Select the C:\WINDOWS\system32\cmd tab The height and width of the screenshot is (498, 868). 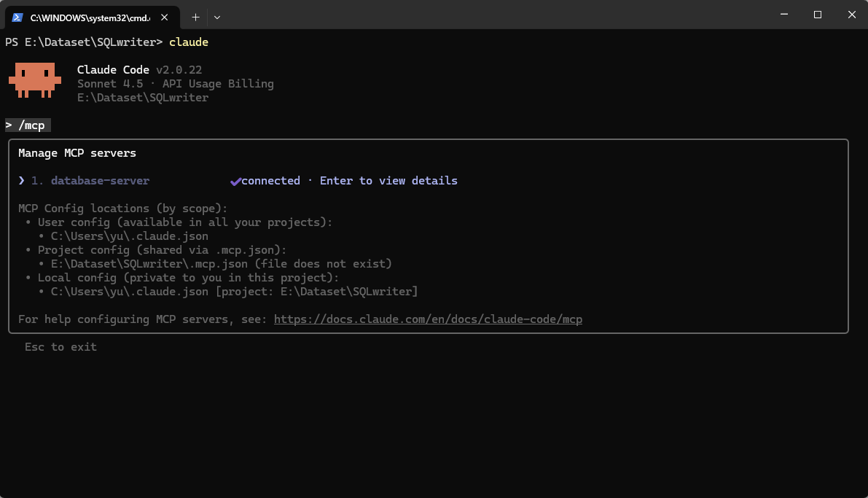[90, 17]
